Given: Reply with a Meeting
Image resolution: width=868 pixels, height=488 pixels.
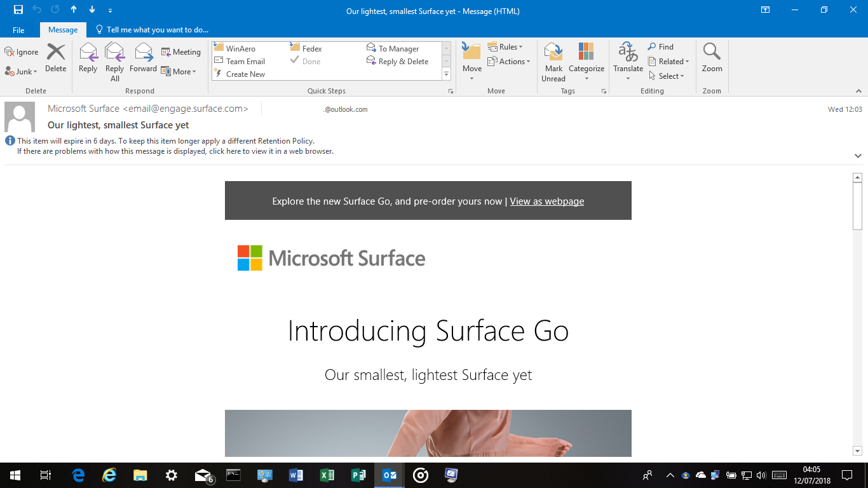Looking at the screenshot, I should [181, 52].
